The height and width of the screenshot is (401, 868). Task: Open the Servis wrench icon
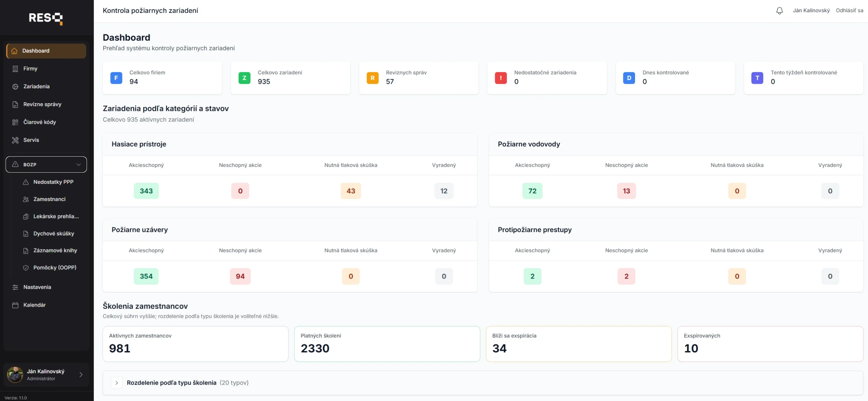point(15,140)
